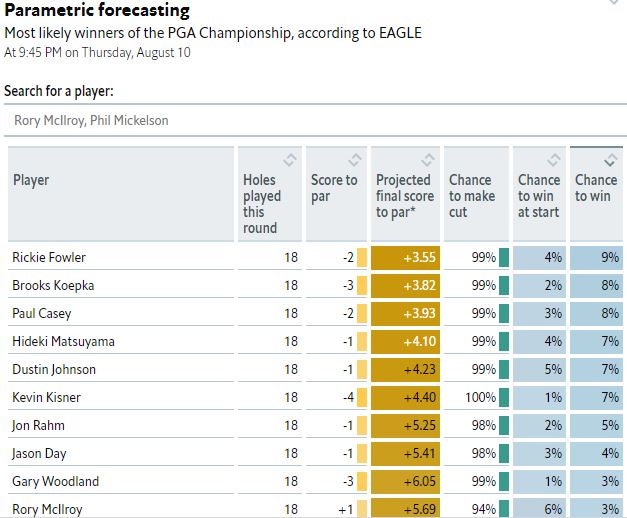Click Paul Casey's yellow score-to-par bar
The width and height of the screenshot is (627, 518).
click(362, 314)
